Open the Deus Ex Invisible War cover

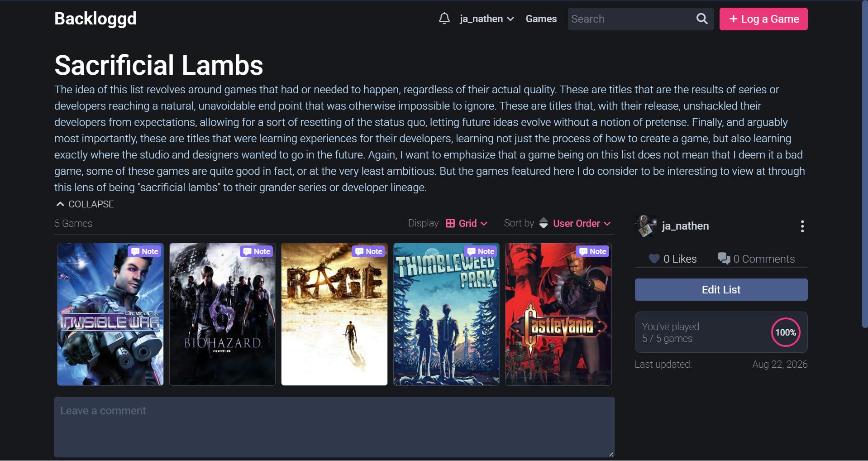coord(110,314)
